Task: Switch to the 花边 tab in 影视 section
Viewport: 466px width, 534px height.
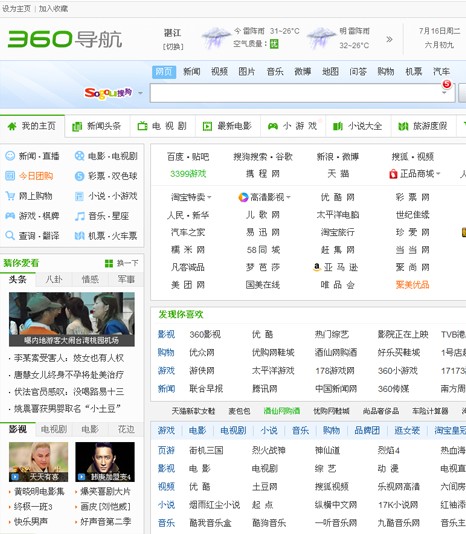Action: click(x=126, y=429)
